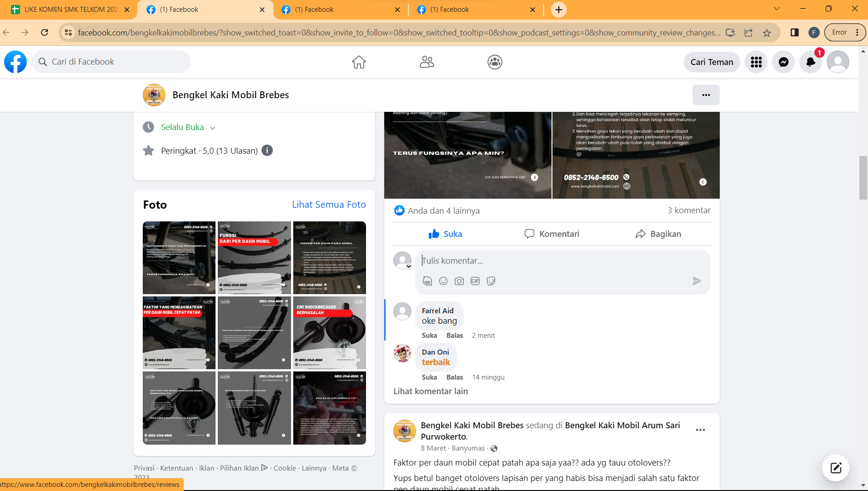Open the page header three-dot options
The image size is (868, 491).
(706, 95)
